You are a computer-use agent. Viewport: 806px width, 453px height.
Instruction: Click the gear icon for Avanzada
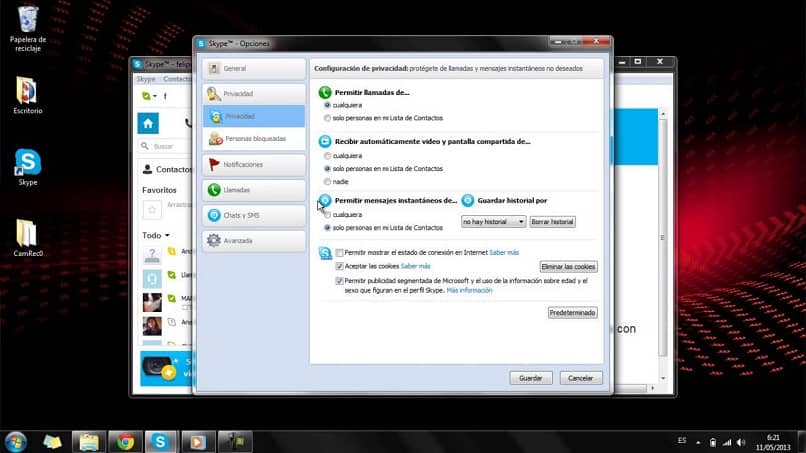tap(214, 241)
